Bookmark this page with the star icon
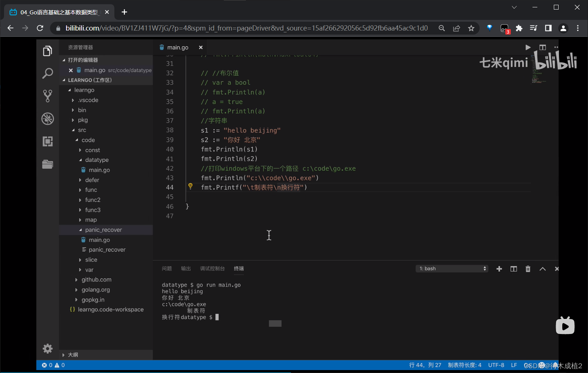Image resolution: width=588 pixels, height=373 pixels. pyautogui.click(x=471, y=28)
